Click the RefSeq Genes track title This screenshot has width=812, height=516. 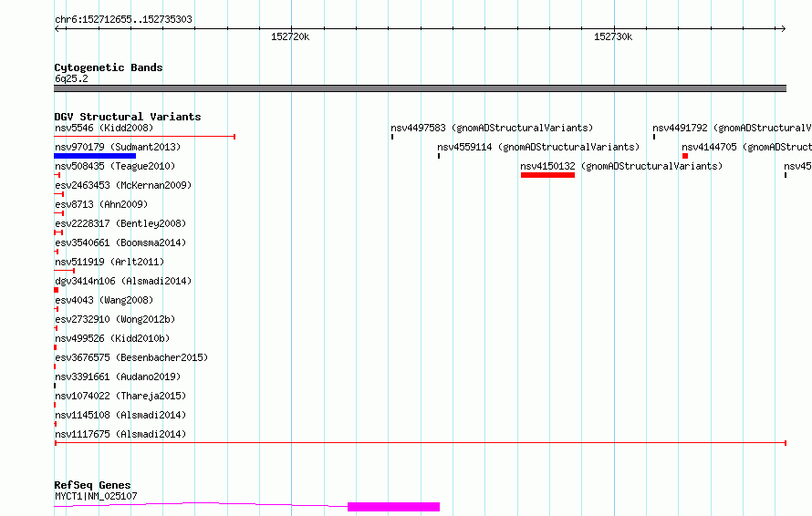pos(92,485)
